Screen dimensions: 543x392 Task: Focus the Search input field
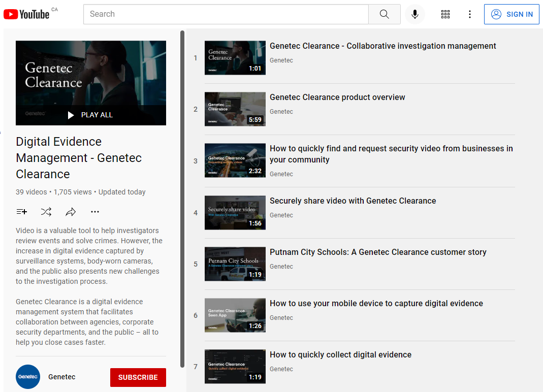tap(226, 14)
